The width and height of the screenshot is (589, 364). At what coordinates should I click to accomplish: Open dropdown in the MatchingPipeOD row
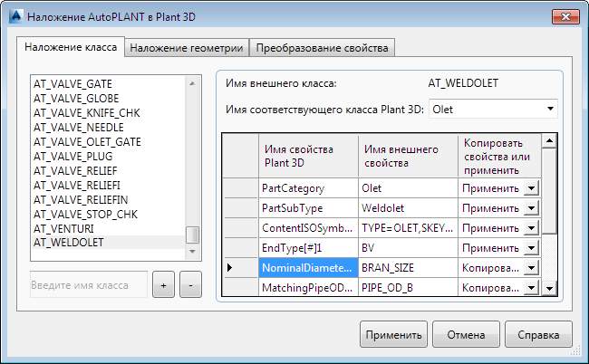click(x=531, y=287)
